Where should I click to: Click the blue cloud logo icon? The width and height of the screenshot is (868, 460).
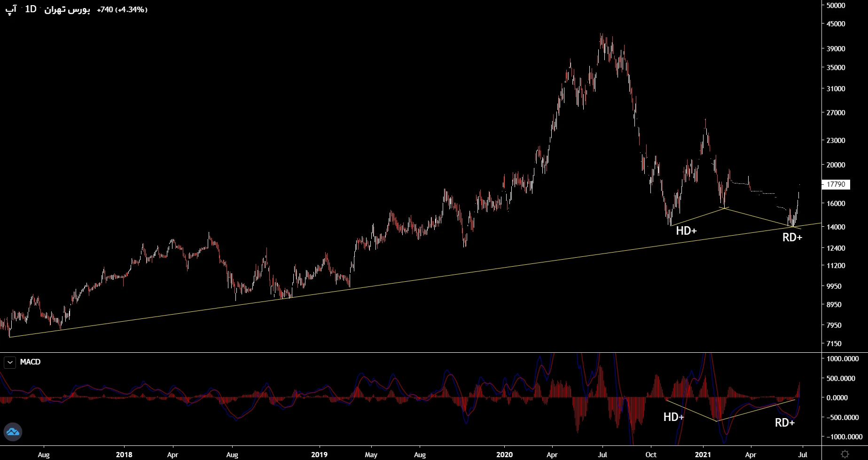tap(13, 432)
